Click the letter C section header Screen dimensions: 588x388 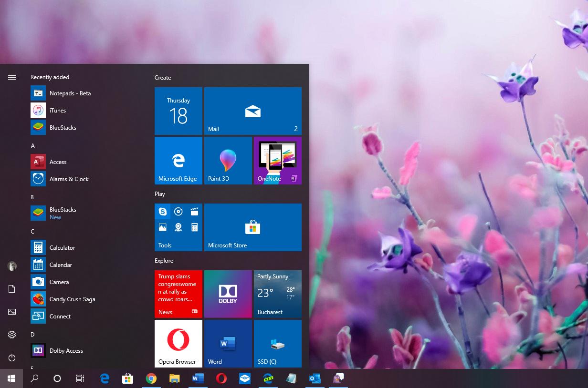click(x=32, y=232)
